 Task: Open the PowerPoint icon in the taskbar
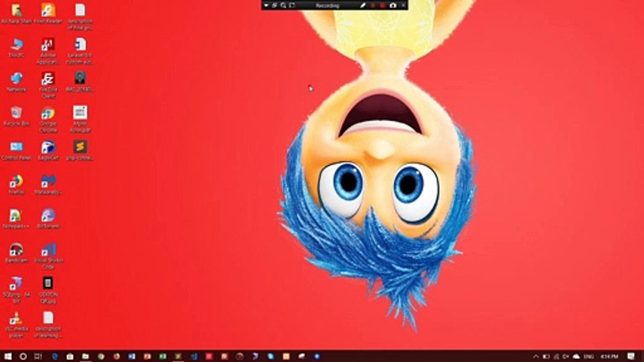[x=147, y=356]
